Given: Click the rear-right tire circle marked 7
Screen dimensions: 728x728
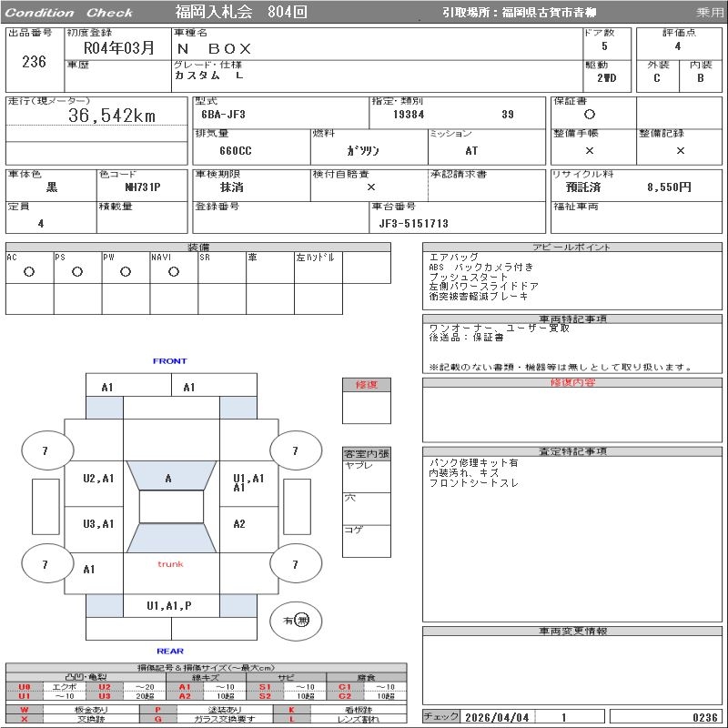Looking at the screenshot, I should pyautogui.click(x=295, y=564).
